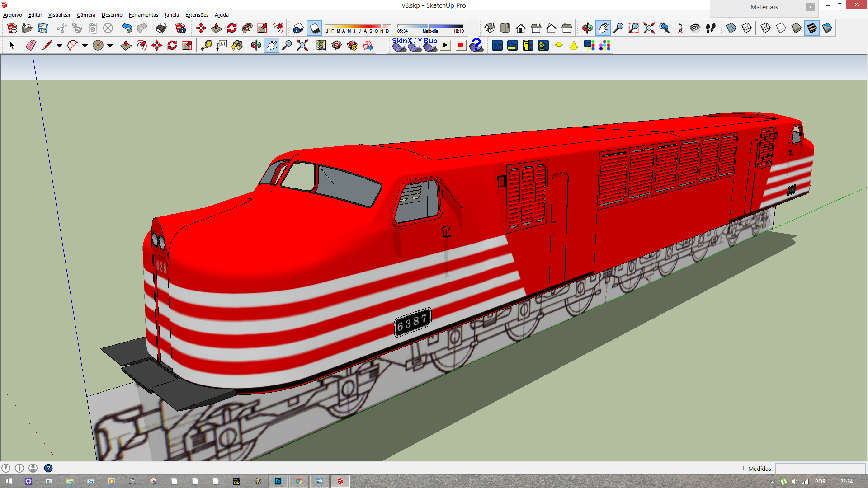Switch to Iso view
Screen dimensions: 868x488
490,28
